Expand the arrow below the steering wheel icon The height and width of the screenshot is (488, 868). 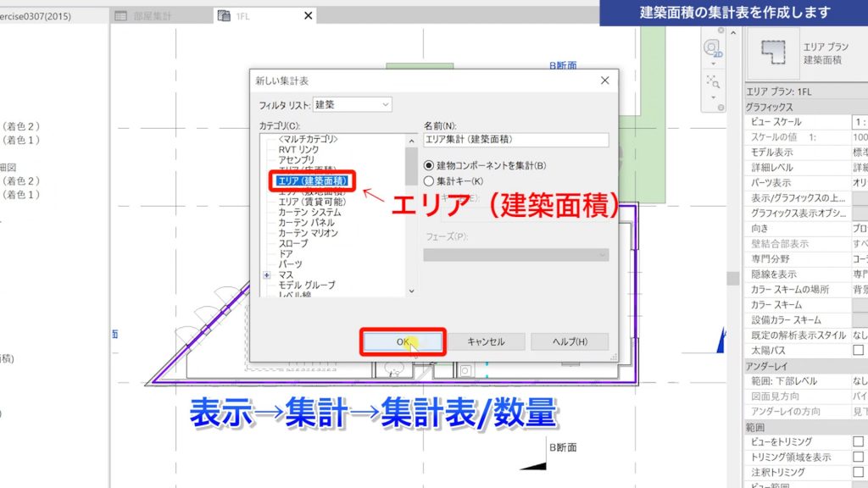(713, 64)
